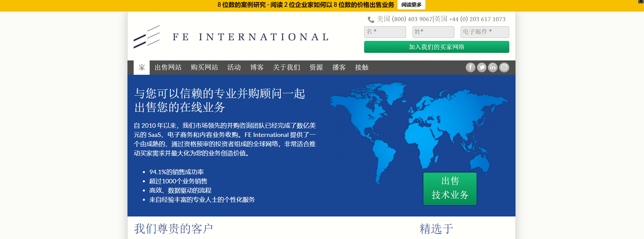Open the 播客 menu item
The image size is (644, 239).
tap(339, 68)
